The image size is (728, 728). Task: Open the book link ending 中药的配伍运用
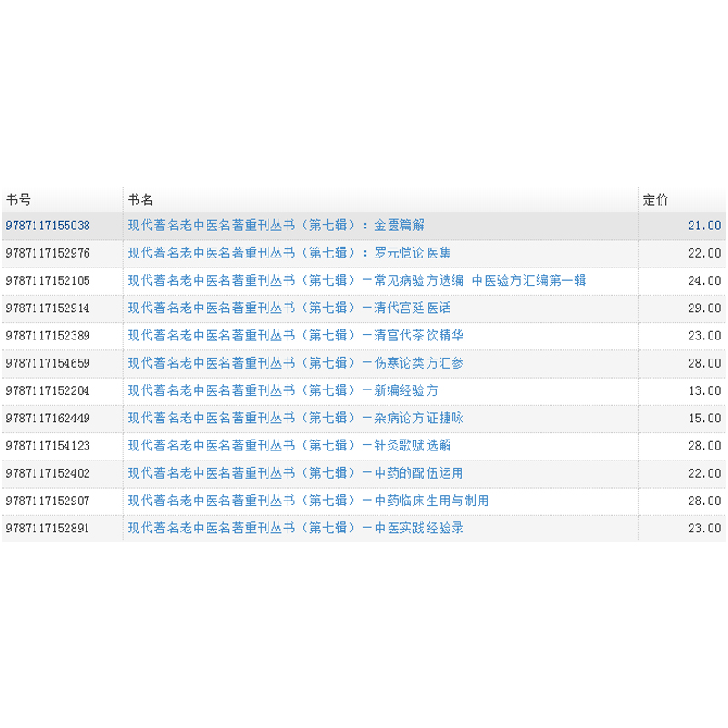click(296, 473)
